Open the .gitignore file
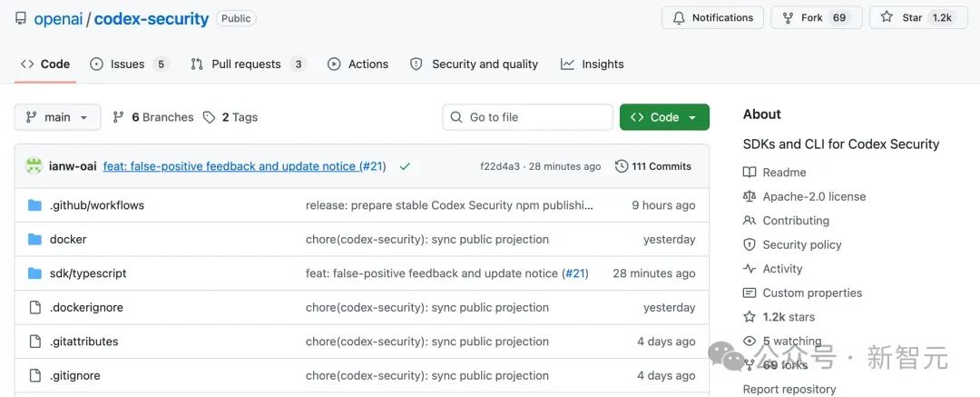 (x=75, y=376)
